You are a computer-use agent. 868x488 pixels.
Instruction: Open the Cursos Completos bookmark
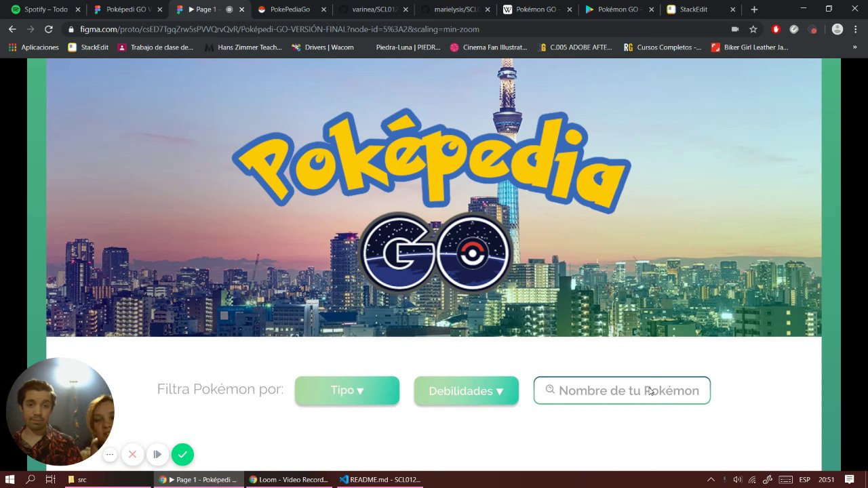pyautogui.click(x=663, y=47)
